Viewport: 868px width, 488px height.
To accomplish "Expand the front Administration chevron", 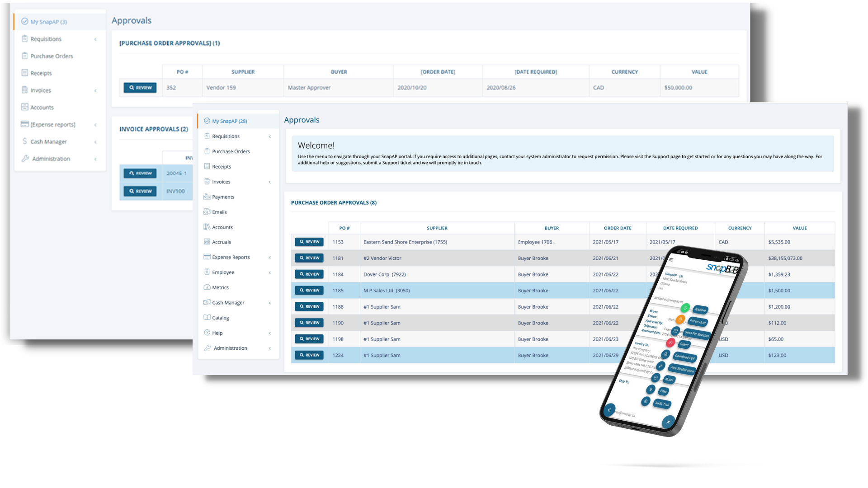I will (x=270, y=348).
